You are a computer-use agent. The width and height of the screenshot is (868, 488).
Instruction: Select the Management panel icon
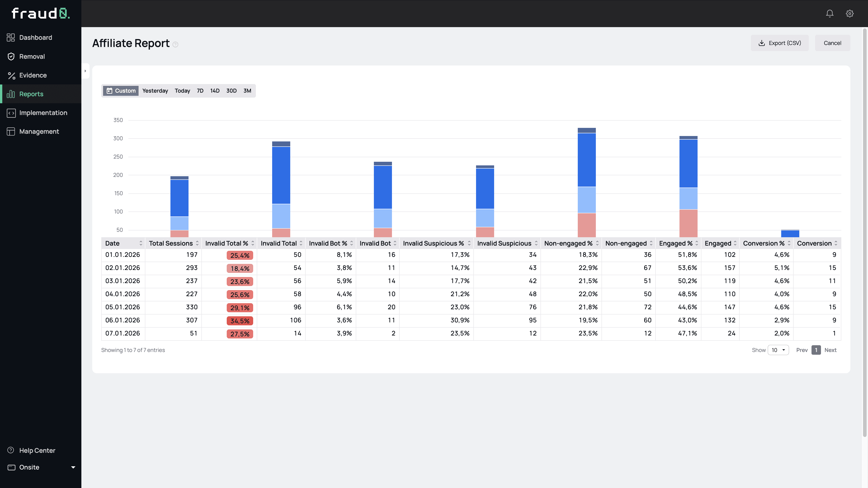(11, 131)
